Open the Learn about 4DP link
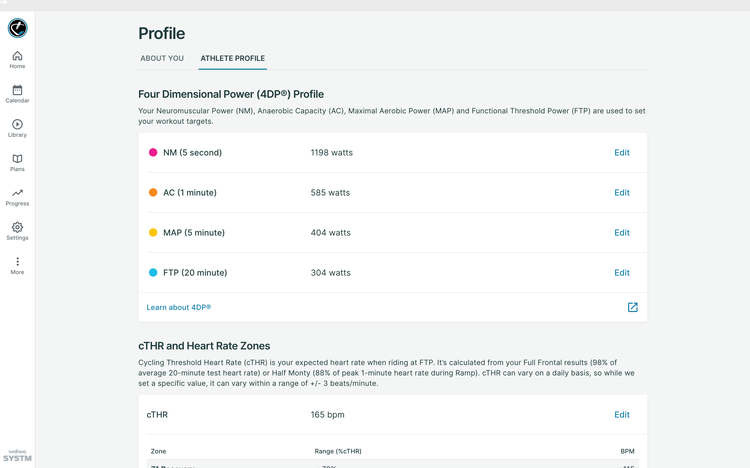750x468 pixels. click(x=178, y=307)
